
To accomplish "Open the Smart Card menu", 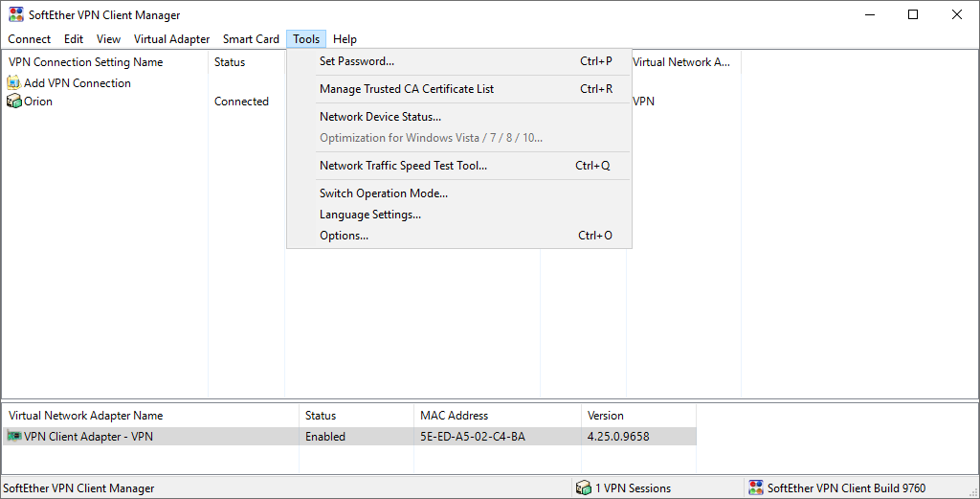I will click(251, 39).
